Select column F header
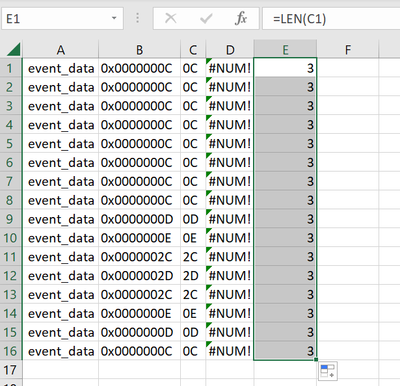The height and width of the screenshot is (386, 400). point(348,50)
